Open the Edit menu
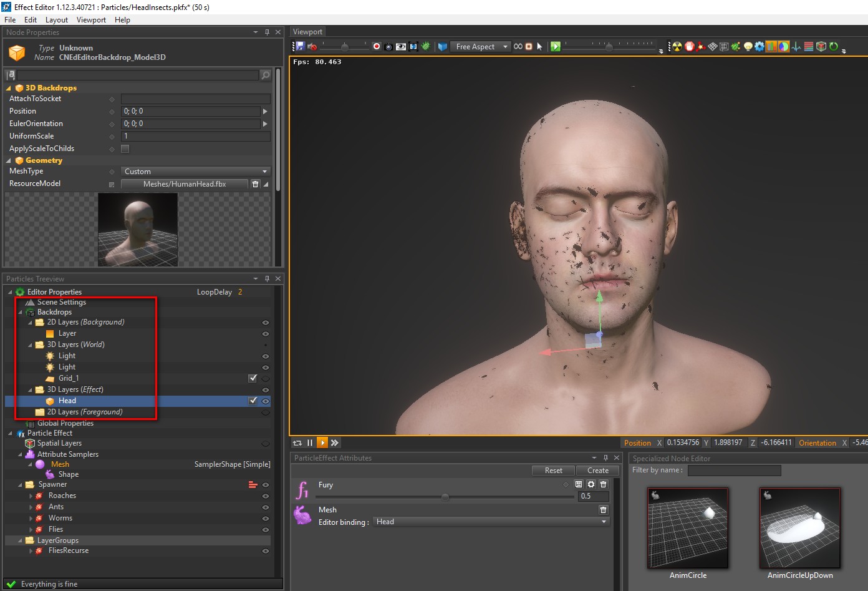The height and width of the screenshot is (591, 868). point(31,20)
